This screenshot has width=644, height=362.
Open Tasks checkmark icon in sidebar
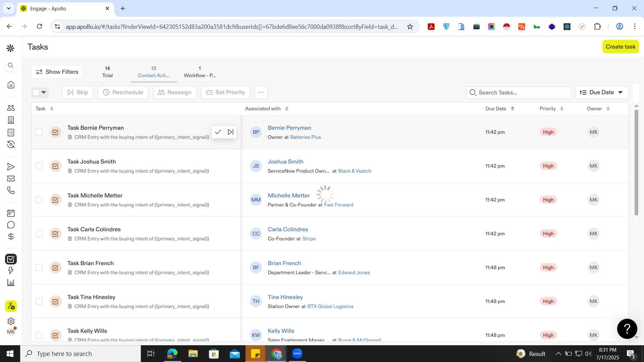(x=11, y=259)
